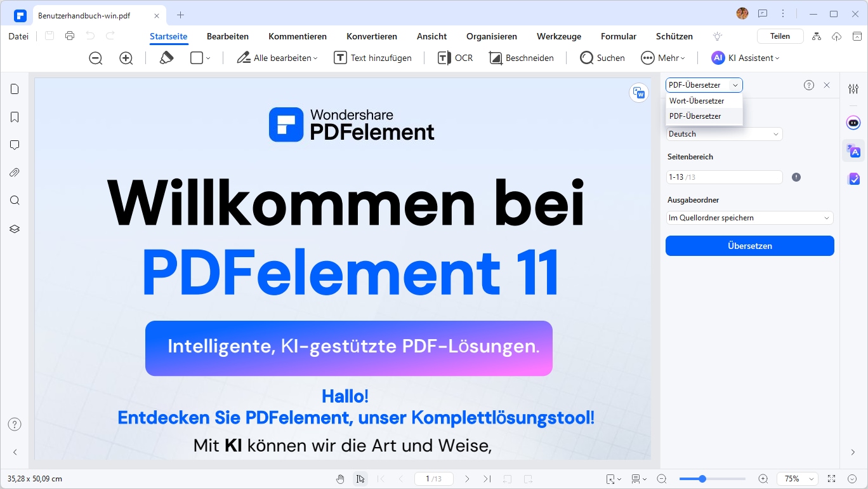The height and width of the screenshot is (489, 868).
Task: Click the undo arrow
Action: click(90, 36)
